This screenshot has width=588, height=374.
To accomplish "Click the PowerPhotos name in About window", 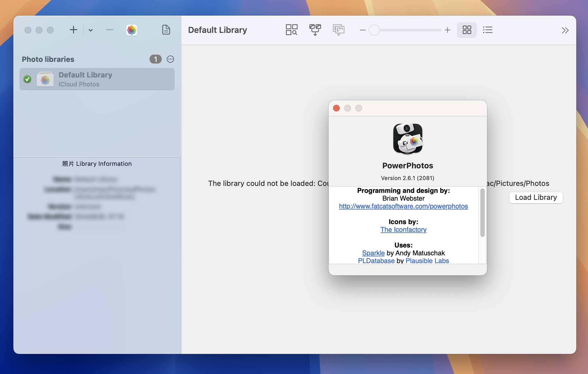I will click(408, 166).
